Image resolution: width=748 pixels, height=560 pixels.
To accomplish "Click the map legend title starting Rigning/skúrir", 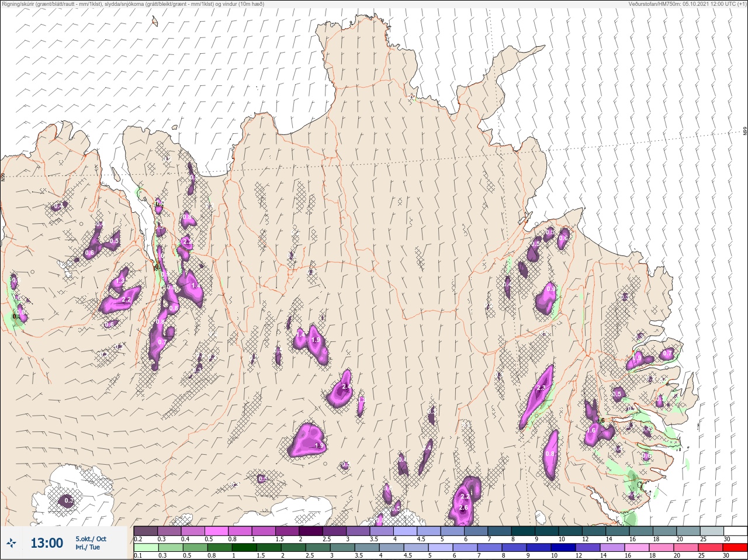I will click(x=133, y=4).
